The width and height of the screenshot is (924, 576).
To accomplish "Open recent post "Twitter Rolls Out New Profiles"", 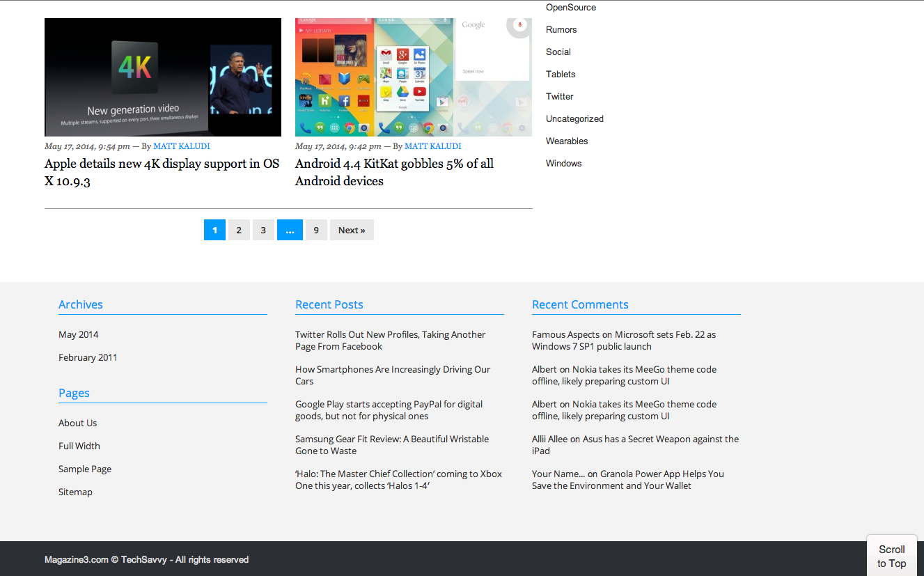I will (390, 340).
